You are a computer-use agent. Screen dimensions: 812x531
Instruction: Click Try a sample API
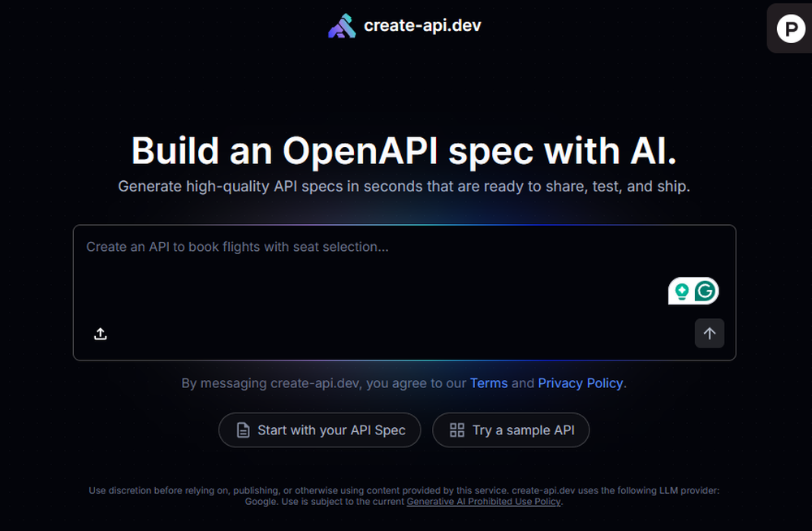(511, 430)
